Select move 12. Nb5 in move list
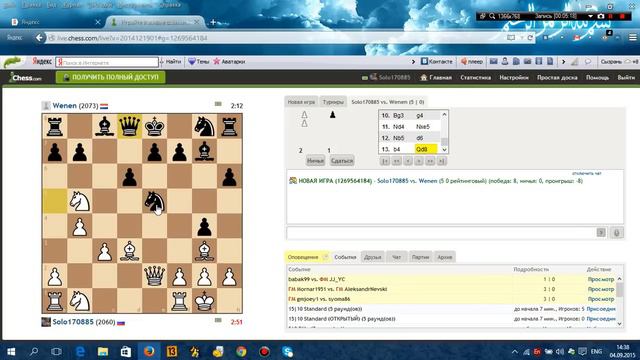The height and width of the screenshot is (360, 640). click(398, 138)
